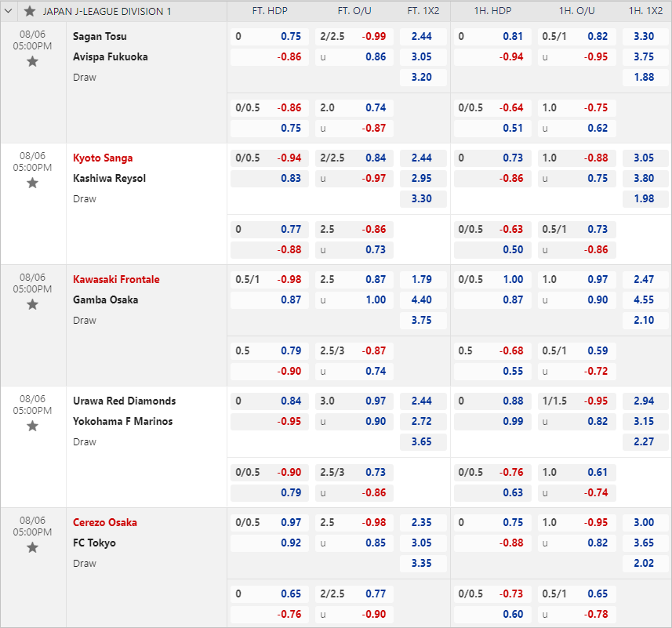Pick Sagan Tosu match FT draw odds 3.20
The height and width of the screenshot is (628, 672).
coord(423,77)
